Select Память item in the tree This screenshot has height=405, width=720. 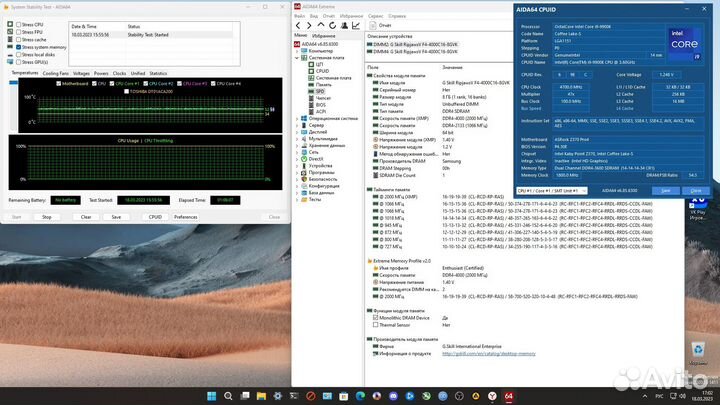click(x=324, y=84)
